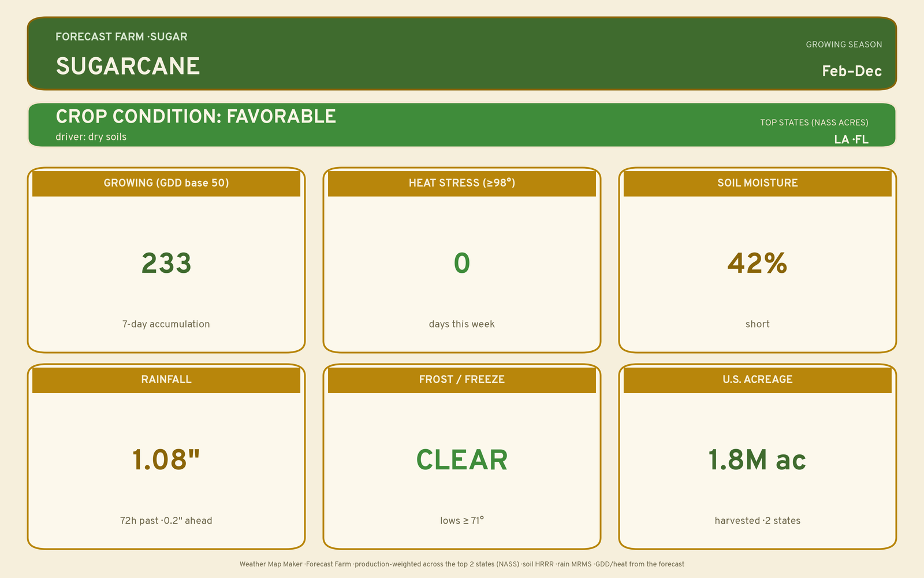Click the RAINFALL card header
The image size is (924, 578).
pos(166,380)
